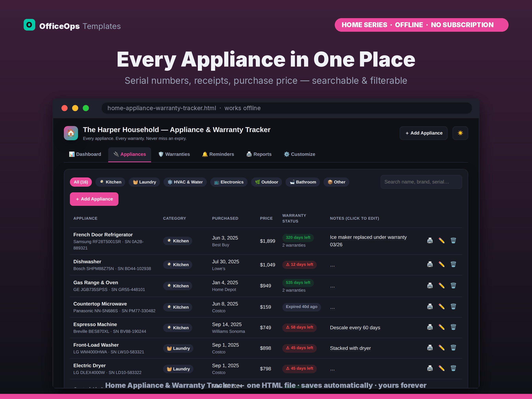Image resolution: width=532 pixels, height=399 pixels.
Task: Edit the Dishwasher entry
Action: click(x=442, y=264)
